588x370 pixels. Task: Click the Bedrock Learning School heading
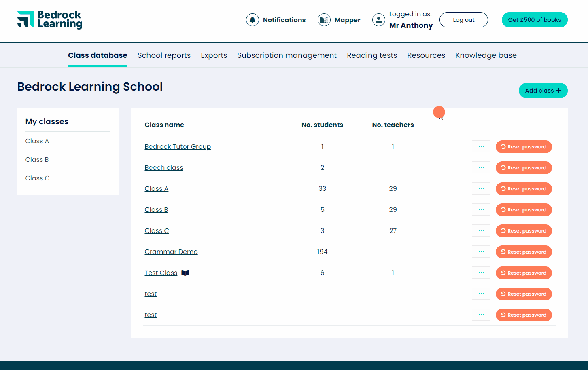coord(90,87)
